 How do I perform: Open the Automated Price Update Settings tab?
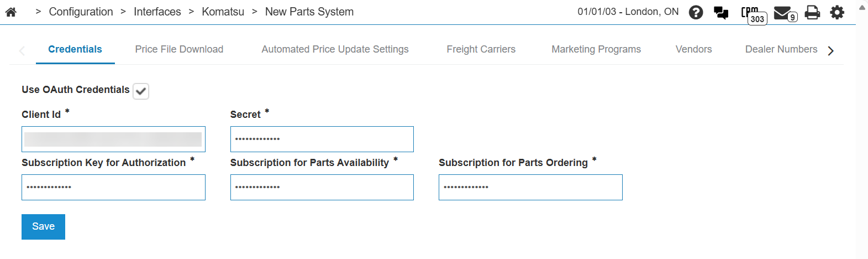coord(335,49)
